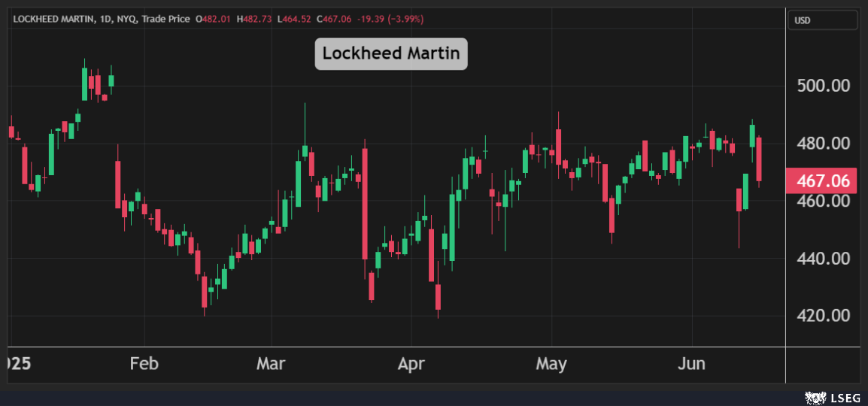The image size is (868, 406).
Task: Select the Apr marker on time axis
Action: [x=411, y=364]
